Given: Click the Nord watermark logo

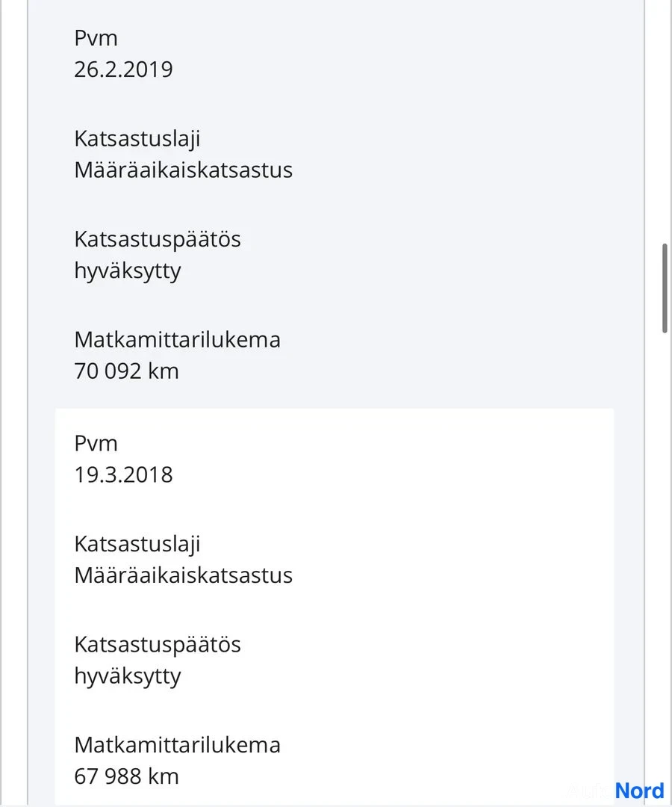Looking at the screenshot, I should point(640,791).
